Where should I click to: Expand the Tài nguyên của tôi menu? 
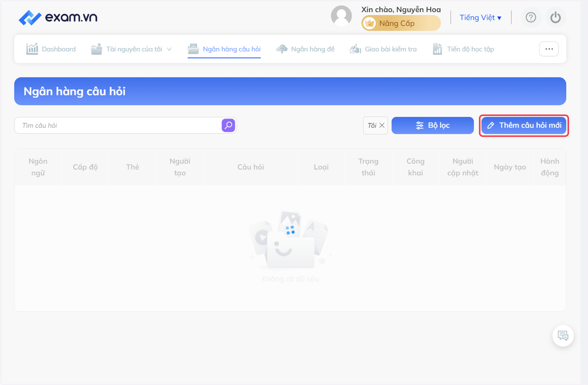[x=131, y=49]
